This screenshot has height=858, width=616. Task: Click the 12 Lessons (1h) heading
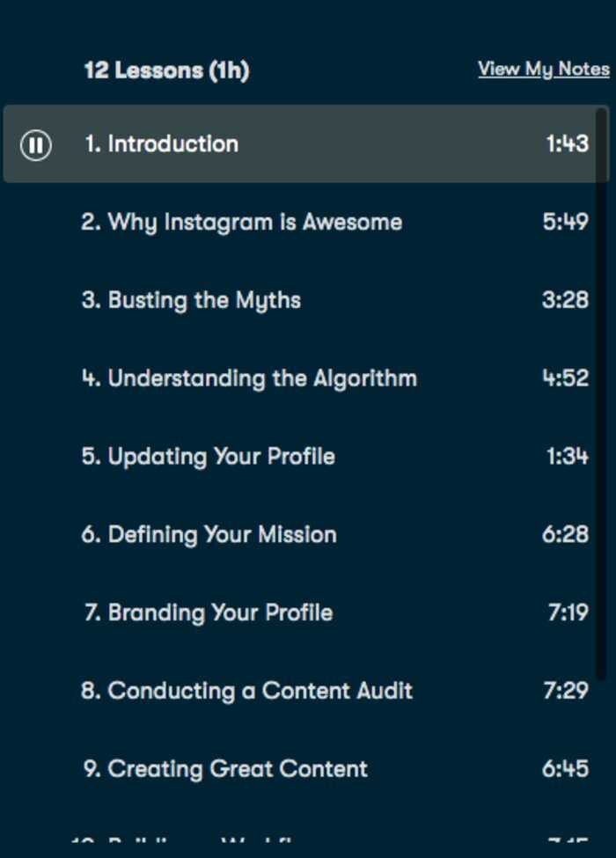click(167, 70)
